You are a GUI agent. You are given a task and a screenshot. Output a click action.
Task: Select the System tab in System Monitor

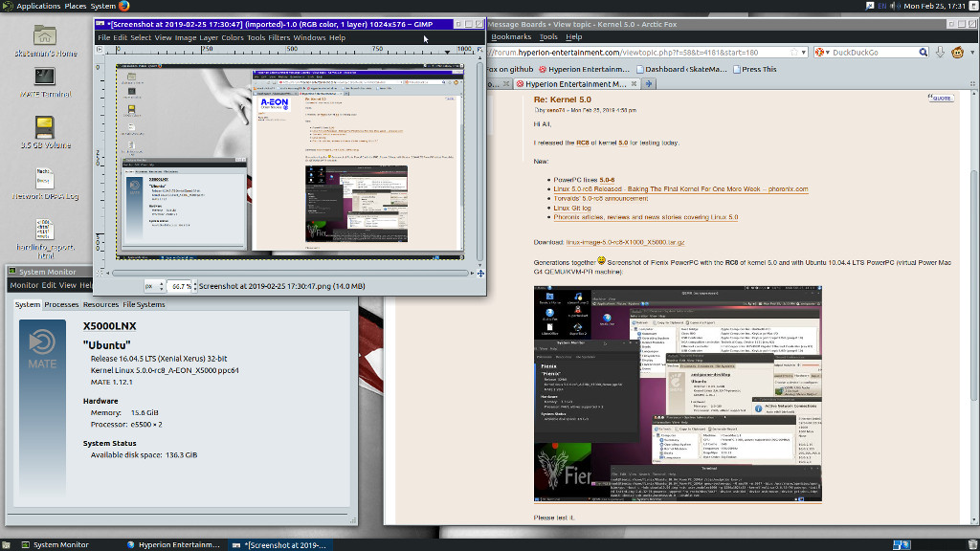coord(28,304)
